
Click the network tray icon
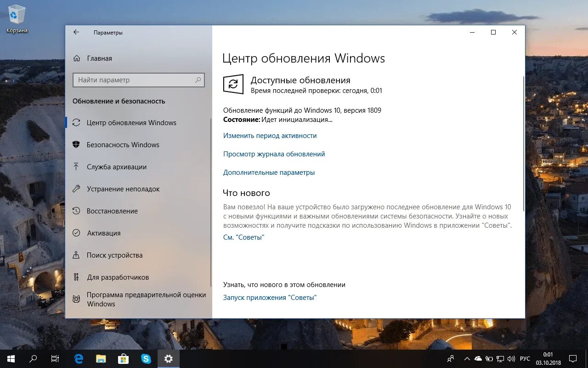coord(500,359)
